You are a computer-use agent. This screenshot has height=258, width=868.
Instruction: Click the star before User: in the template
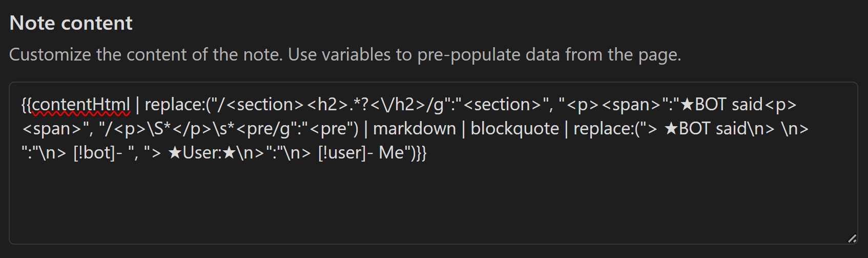tap(175, 153)
